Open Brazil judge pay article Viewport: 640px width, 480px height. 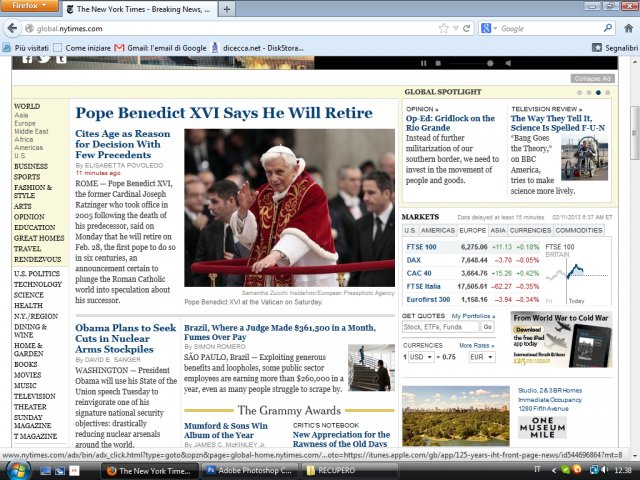point(280,332)
